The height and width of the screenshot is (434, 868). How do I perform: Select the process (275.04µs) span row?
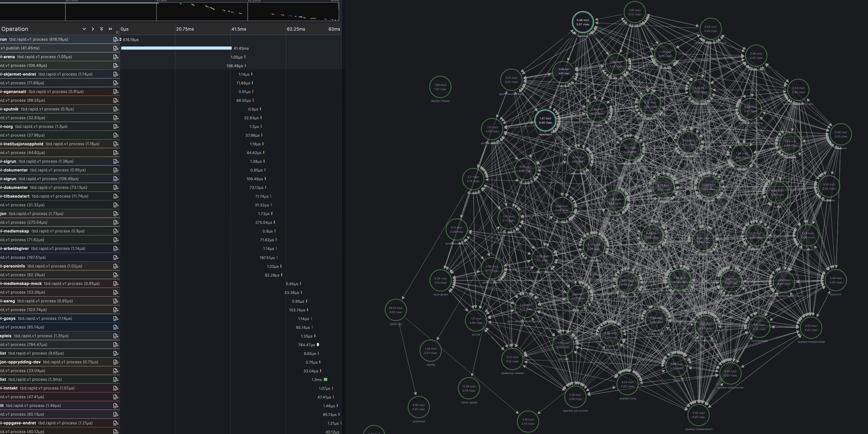tap(60, 222)
